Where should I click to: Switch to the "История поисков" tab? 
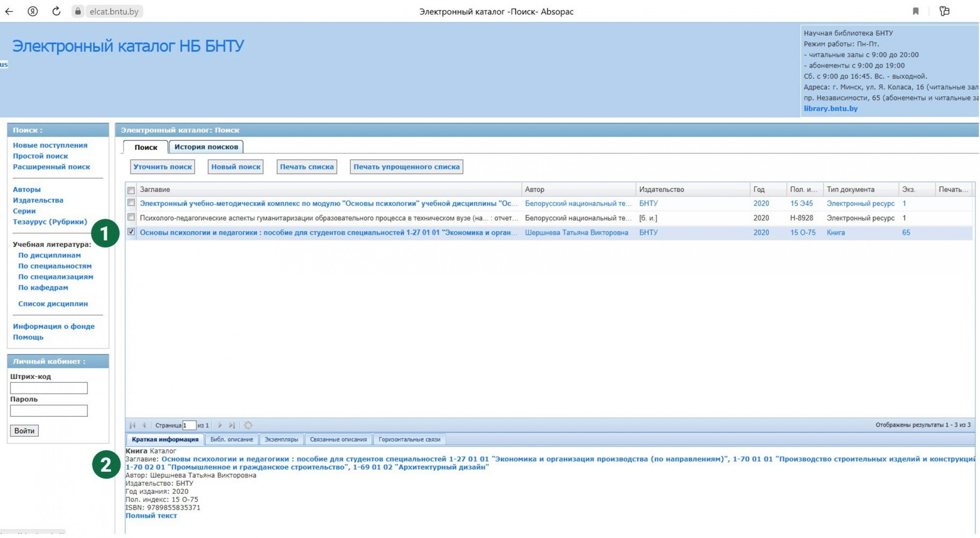tap(206, 147)
